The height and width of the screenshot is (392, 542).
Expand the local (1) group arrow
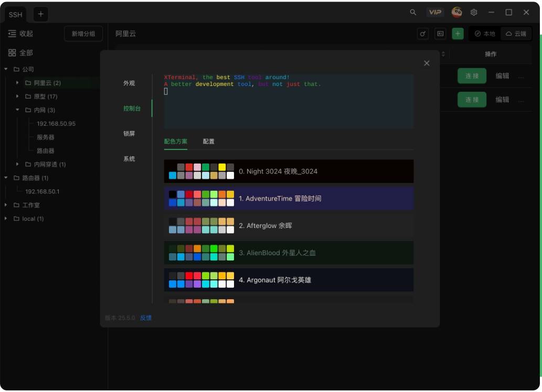pos(6,219)
